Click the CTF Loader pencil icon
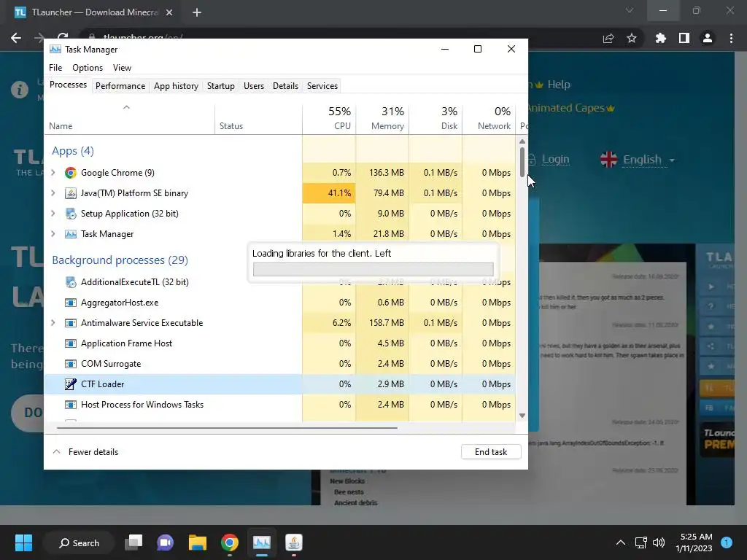This screenshot has height=560, width=747. pyautogui.click(x=71, y=384)
